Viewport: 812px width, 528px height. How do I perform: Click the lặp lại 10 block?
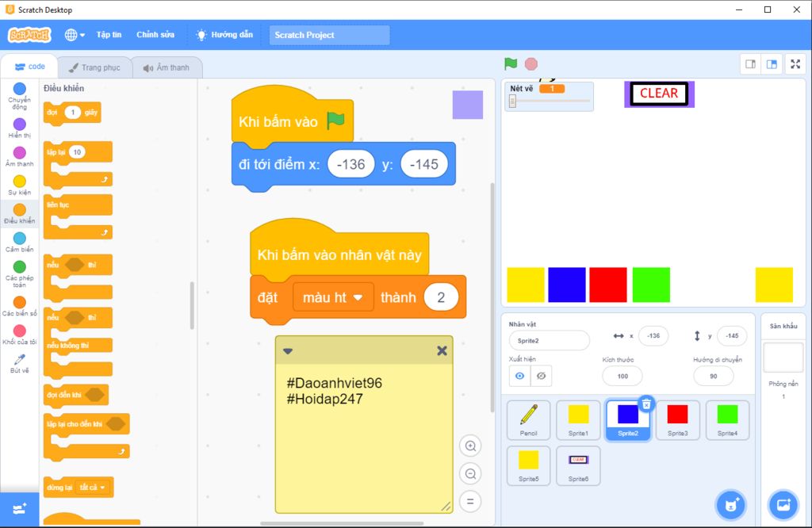[x=78, y=164]
